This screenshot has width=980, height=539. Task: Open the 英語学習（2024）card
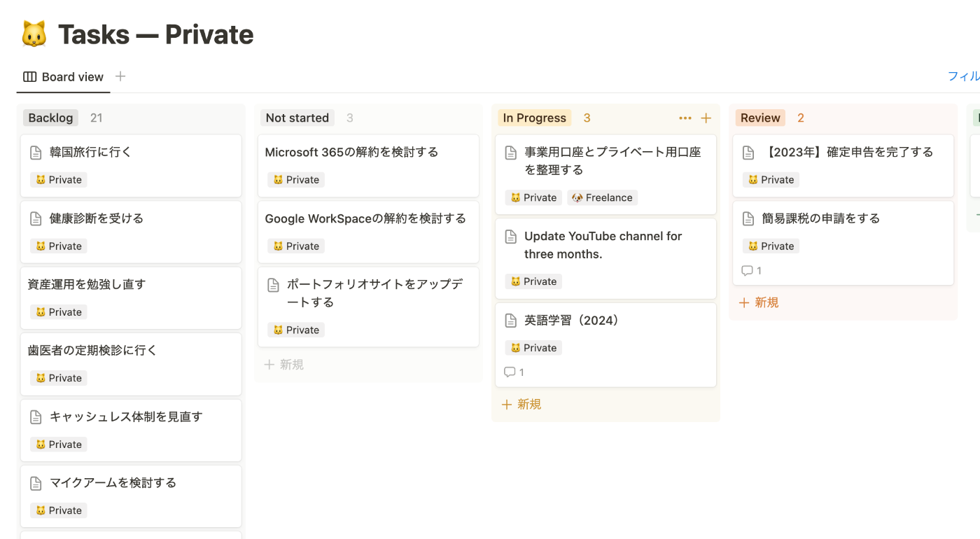click(x=605, y=345)
